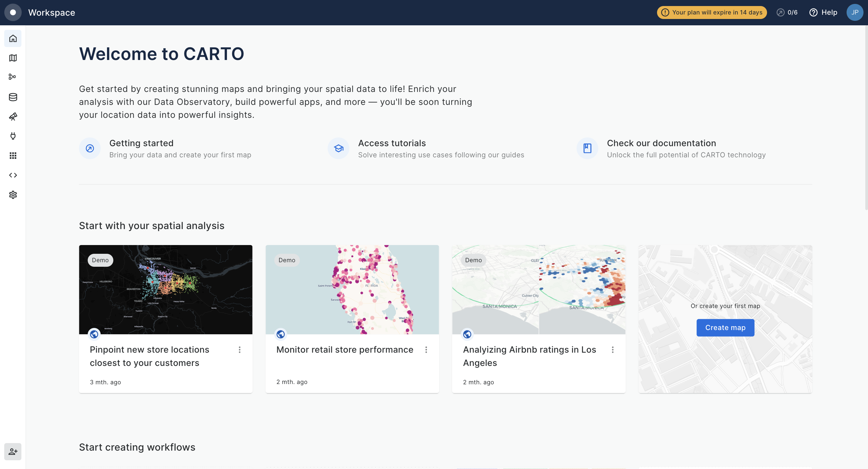Screen dimensions: 868x469
Task: Open options menu for Monitor retail store performance
Action: [426, 350]
